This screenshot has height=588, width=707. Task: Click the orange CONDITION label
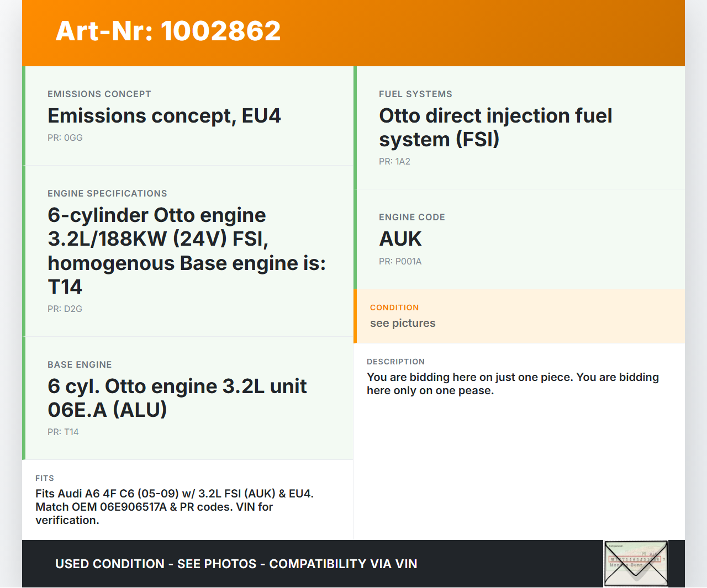(x=394, y=308)
